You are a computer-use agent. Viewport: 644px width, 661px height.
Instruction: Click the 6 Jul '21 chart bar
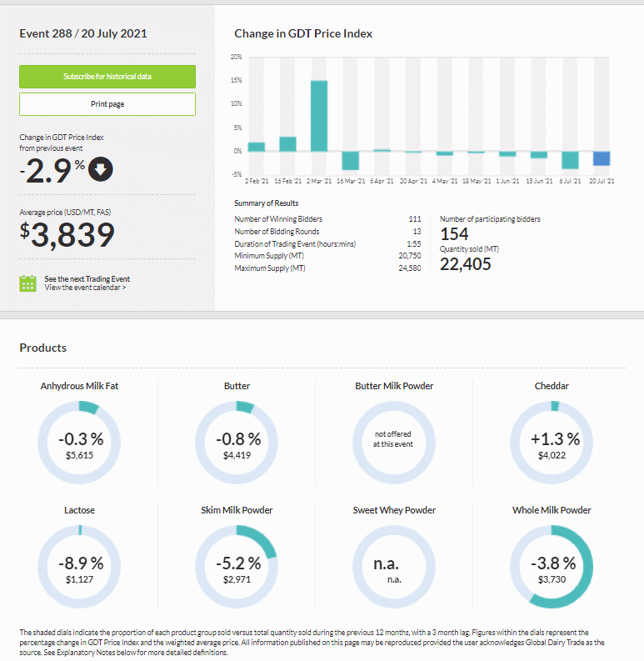click(x=570, y=160)
